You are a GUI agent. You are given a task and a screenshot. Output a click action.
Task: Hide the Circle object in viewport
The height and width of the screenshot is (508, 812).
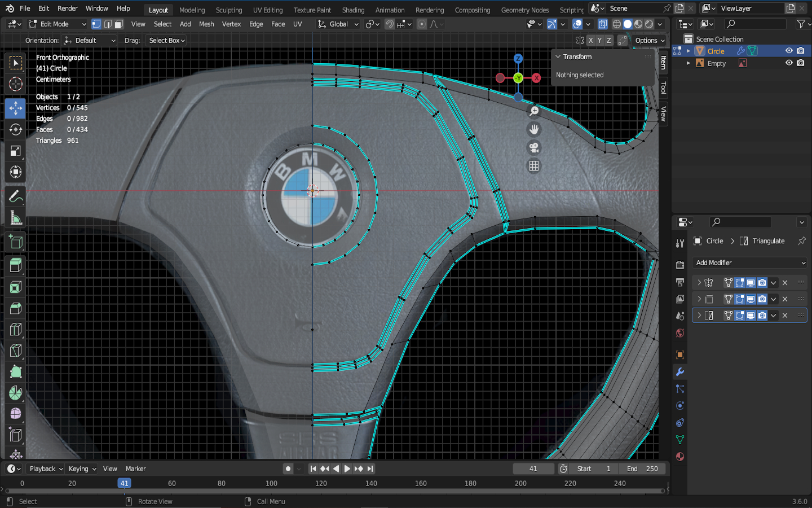pos(789,51)
